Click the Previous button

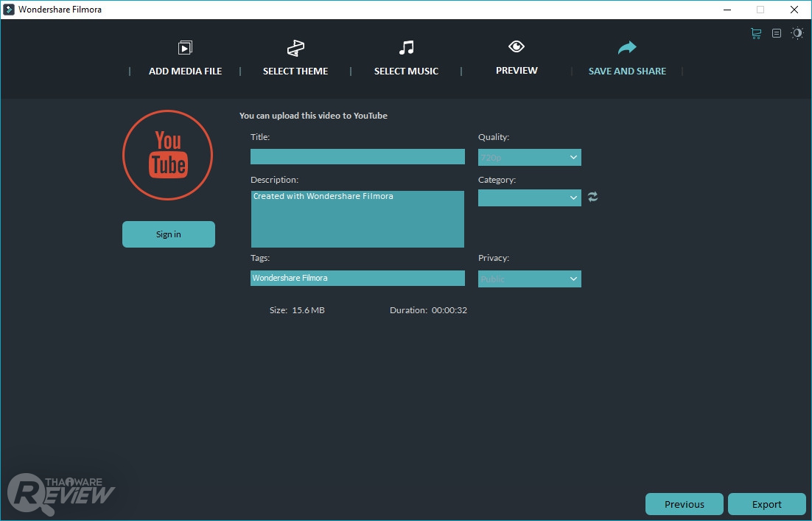(x=684, y=504)
